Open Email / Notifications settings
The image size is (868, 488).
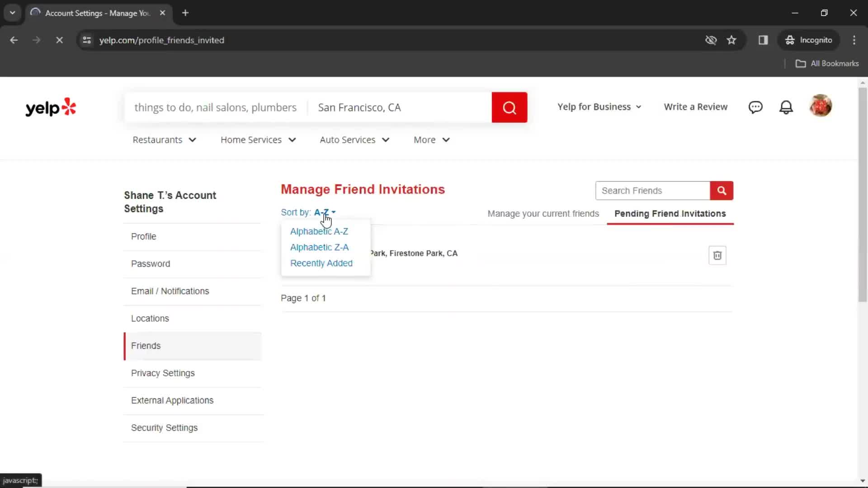pyautogui.click(x=193, y=291)
